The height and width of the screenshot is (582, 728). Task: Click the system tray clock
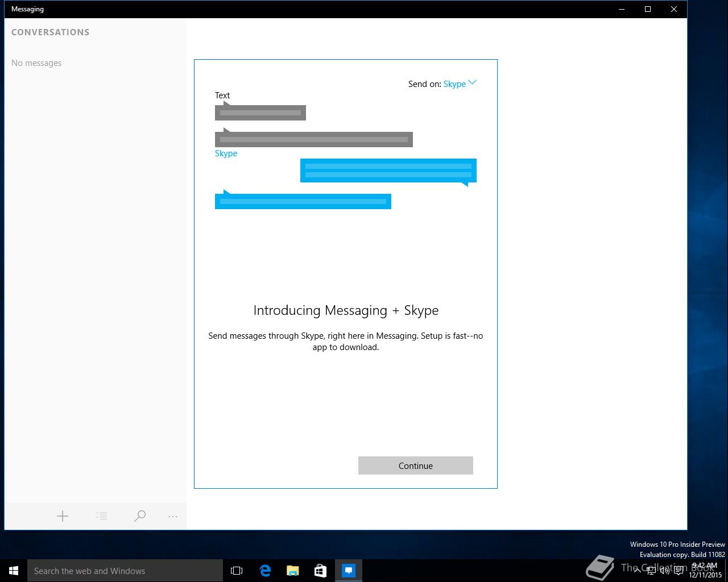(x=705, y=571)
